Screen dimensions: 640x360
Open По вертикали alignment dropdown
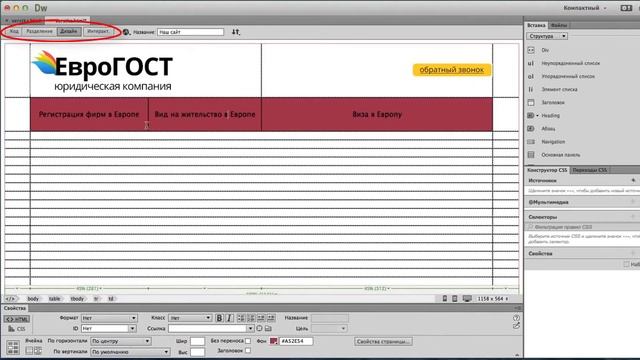tap(130, 352)
